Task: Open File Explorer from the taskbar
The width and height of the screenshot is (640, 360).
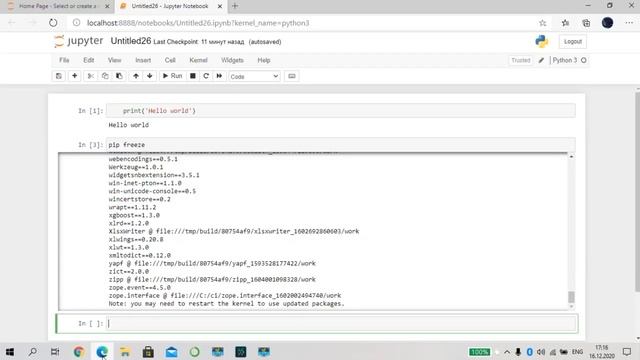Action: point(125,351)
